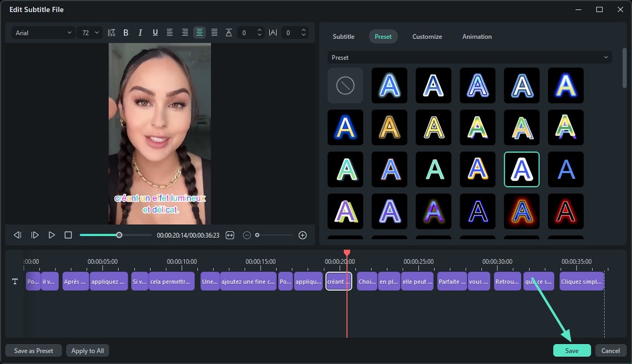Select the 'Après ...' subtitle clip

point(76,281)
